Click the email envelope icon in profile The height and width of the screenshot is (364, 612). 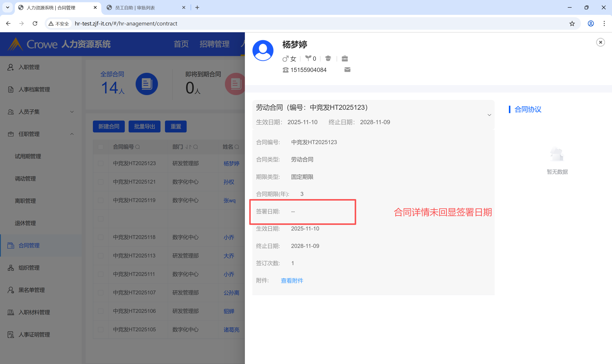point(347,70)
